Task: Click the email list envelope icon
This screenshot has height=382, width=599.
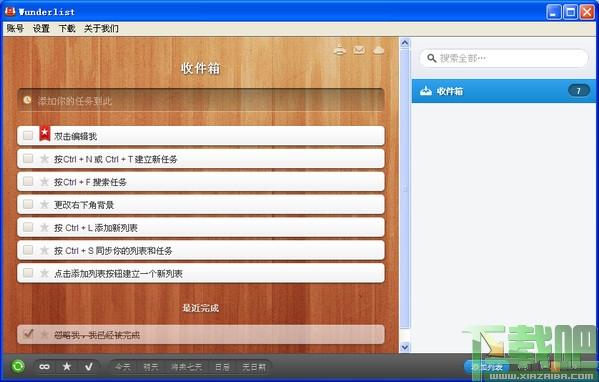Action: (359, 50)
